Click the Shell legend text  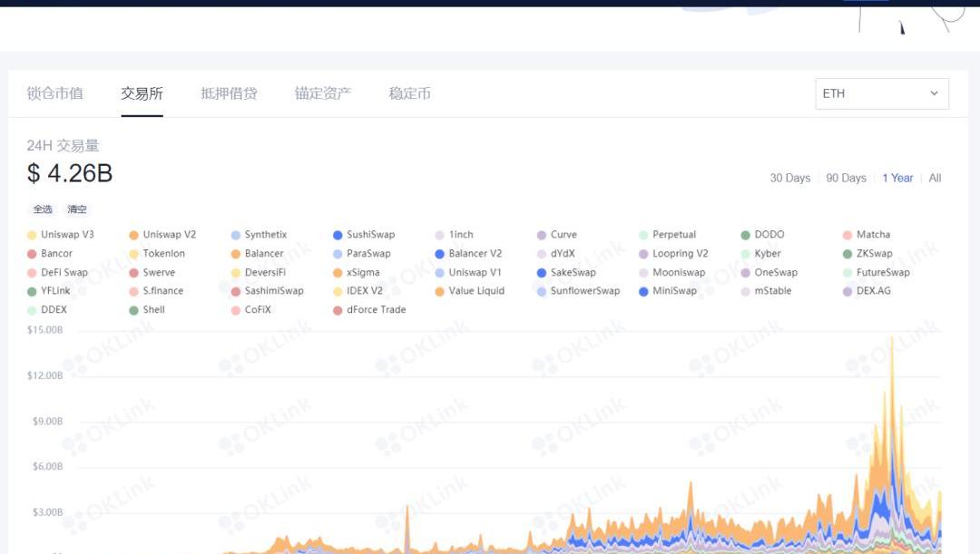(153, 310)
